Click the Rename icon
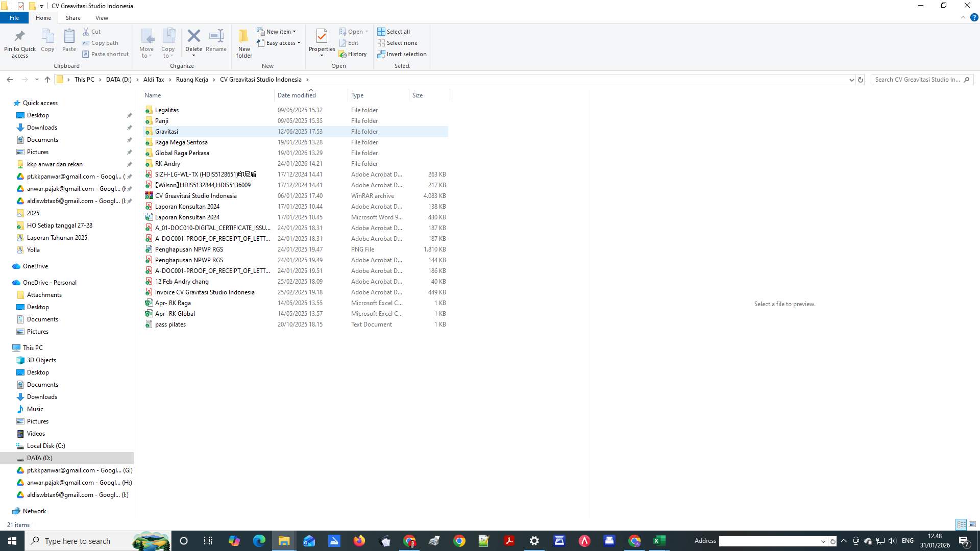980x551 pixels. click(x=216, y=41)
